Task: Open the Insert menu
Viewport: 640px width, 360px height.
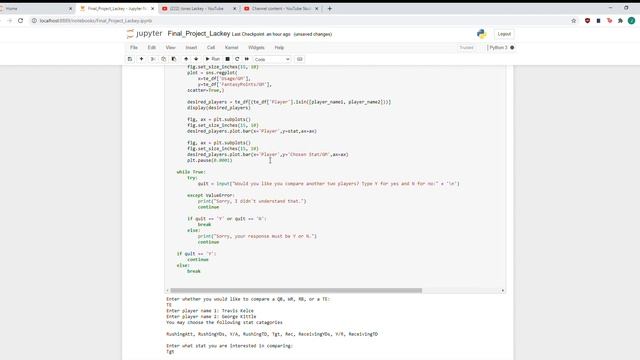Action: (x=191, y=48)
